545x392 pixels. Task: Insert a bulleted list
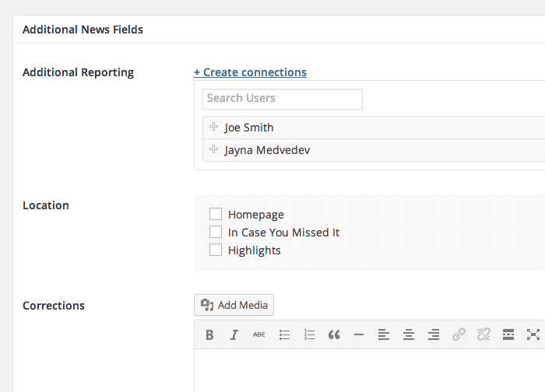[x=284, y=334]
